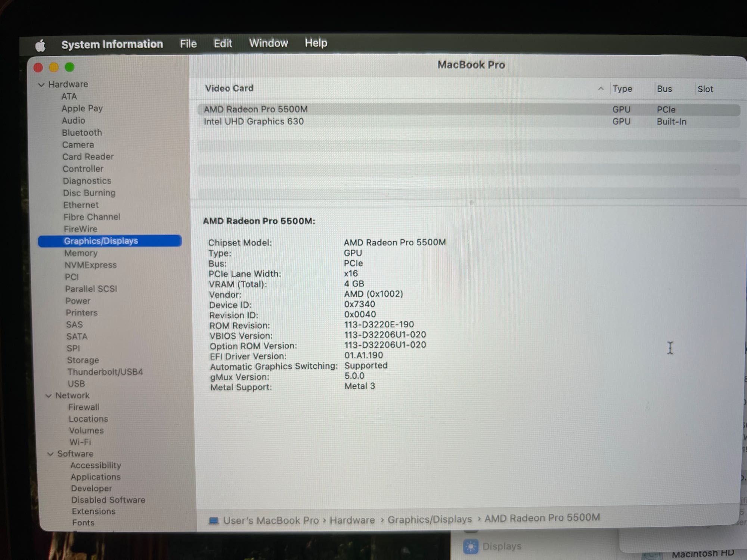Select Developer under Software
This screenshot has height=560, width=747.
pyautogui.click(x=92, y=489)
